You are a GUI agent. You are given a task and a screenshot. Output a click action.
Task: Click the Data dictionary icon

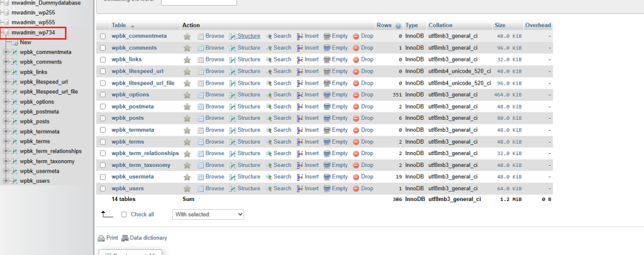pyautogui.click(x=125, y=238)
